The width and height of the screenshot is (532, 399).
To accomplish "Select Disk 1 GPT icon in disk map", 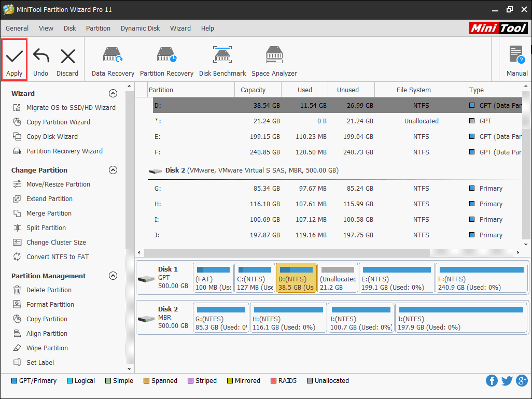I will 147,279.
